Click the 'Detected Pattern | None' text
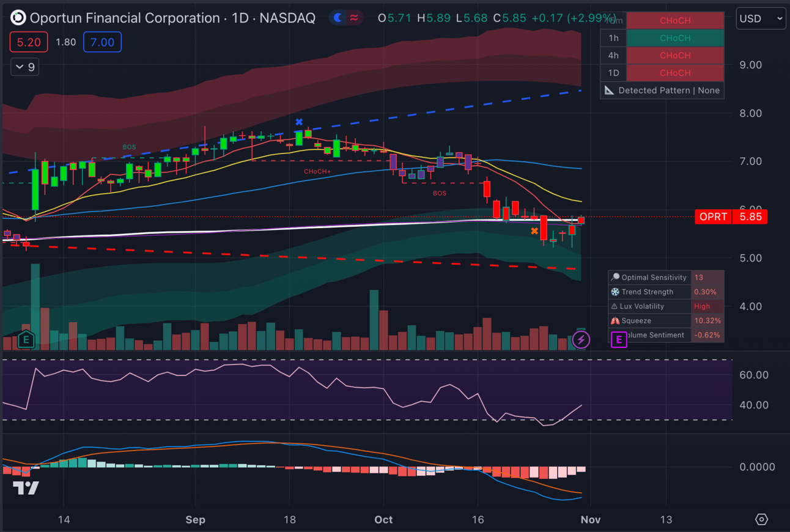Viewport: 790px width, 532px height. (669, 91)
